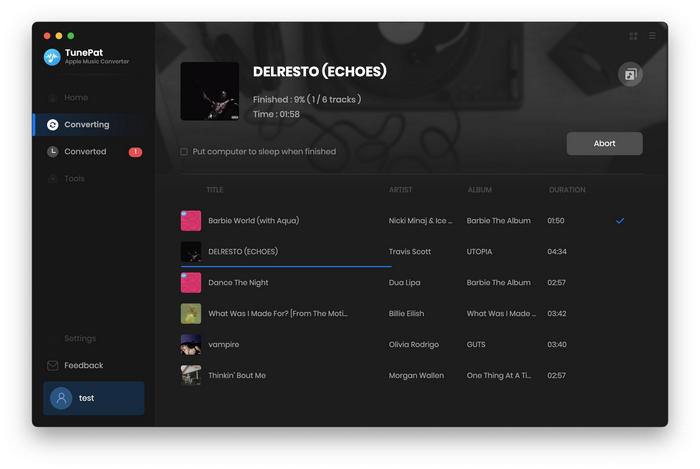Click the DELRESTO conversion progress bar
The height and width of the screenshot is (469, 700).
pyautogui.click(x=286, y=266)
